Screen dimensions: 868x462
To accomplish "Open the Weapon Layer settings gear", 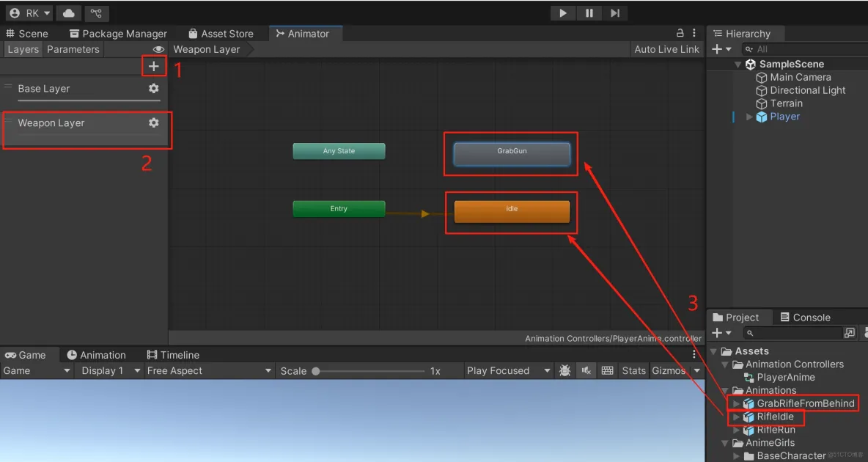I will tap(153, 122).
